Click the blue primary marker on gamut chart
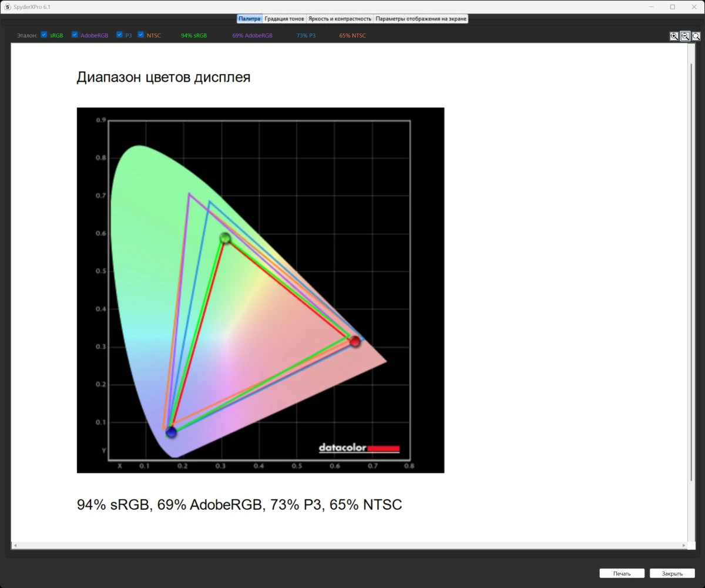Image resolution: width=705 pixels, height=588 pixels. pos(171,432)
